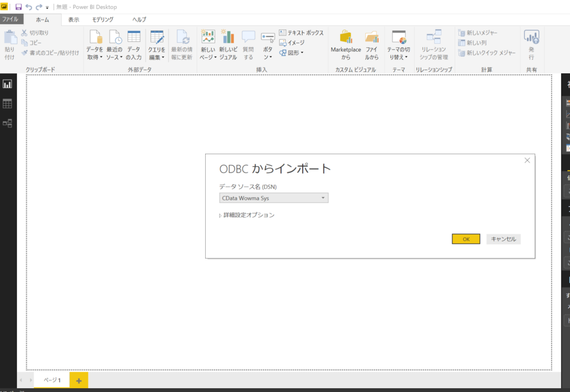Viewport: 570px width, 392px height.
Task: Open Model view in the left sidebar
Action: [7, 123]
